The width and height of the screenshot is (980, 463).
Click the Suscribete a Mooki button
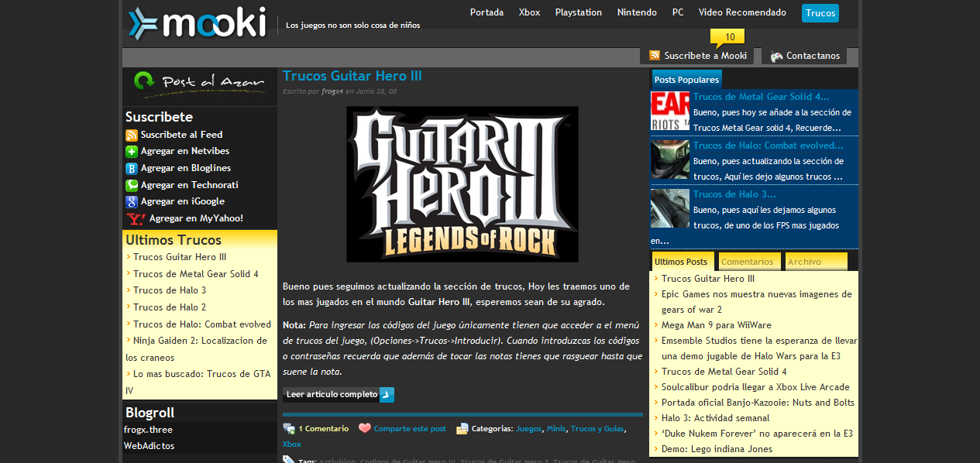click(x=697, y=56)
